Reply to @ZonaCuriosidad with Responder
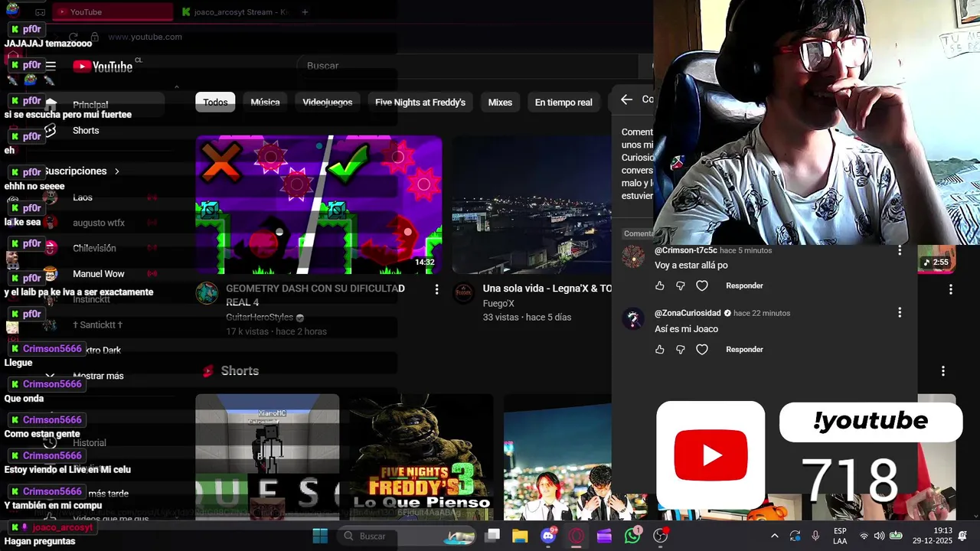980x551 pixels. [x=744, y=349]
